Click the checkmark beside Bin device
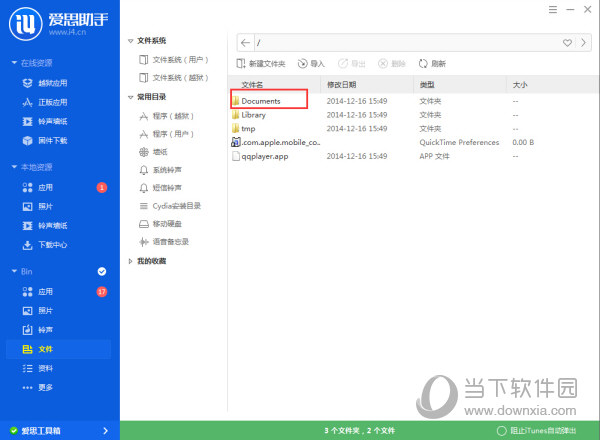Viewport: 601px width, 440px height. point(102,271)
